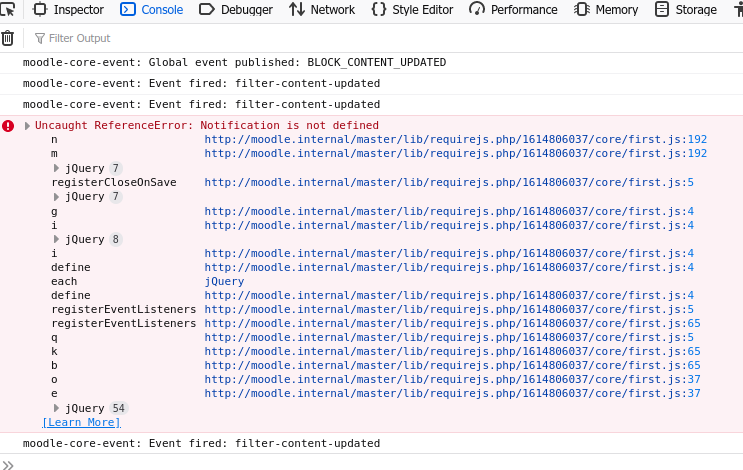Open the Memory tab
The width and height of the screenshot is (743, 470).
point(606,9)
